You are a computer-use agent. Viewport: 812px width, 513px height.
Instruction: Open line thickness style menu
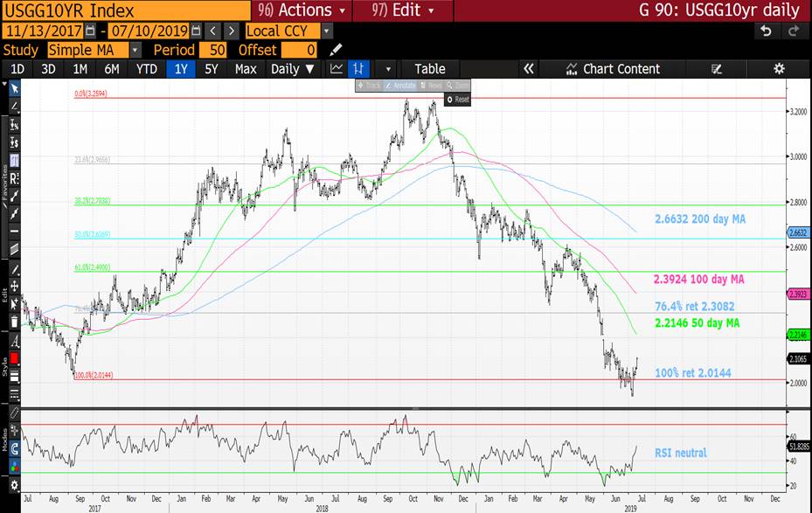coord(15,377)
